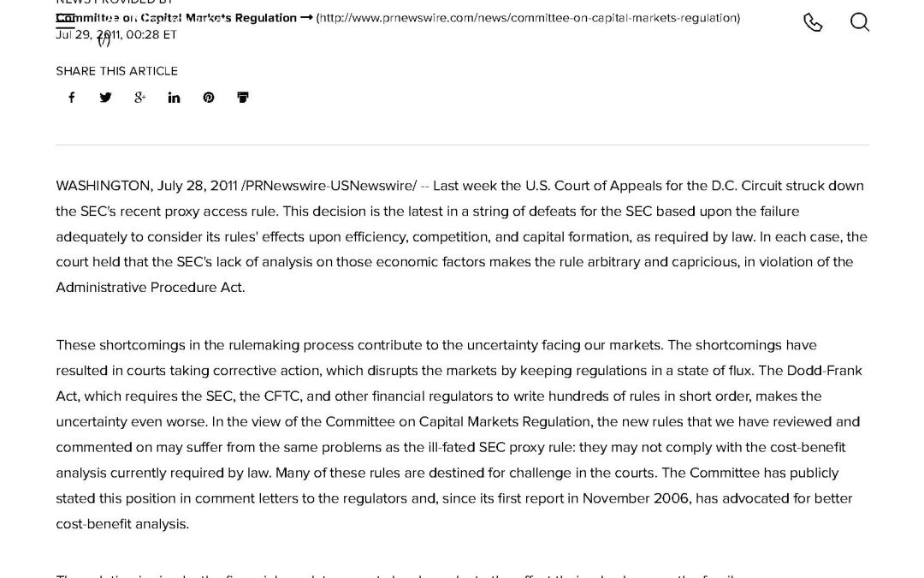The width and height of the screenshot is (924, 578).
Task: Open the hamburger navigation menu
Action: point(66,21)
